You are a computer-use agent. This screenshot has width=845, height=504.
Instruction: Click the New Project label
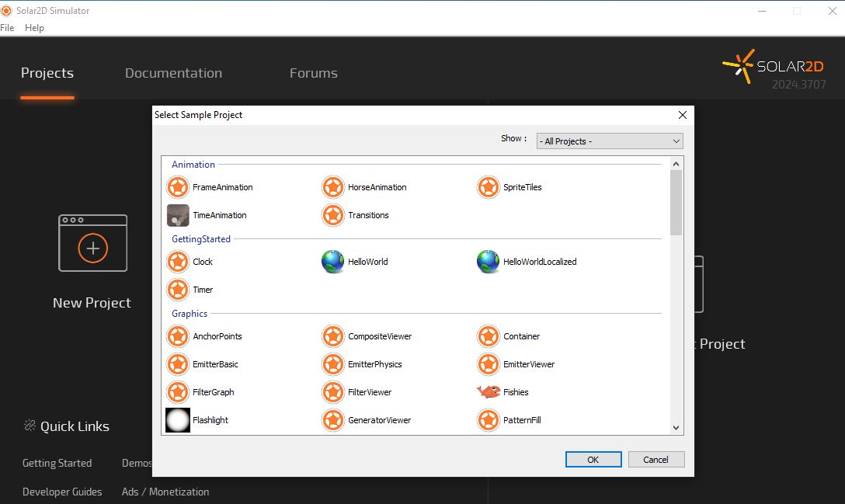pos(92,303)
